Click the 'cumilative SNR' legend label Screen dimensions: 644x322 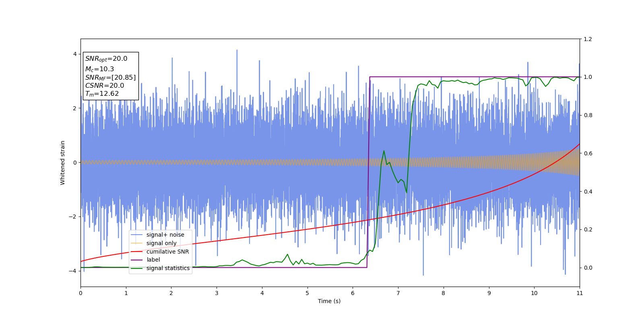(167, 252)
